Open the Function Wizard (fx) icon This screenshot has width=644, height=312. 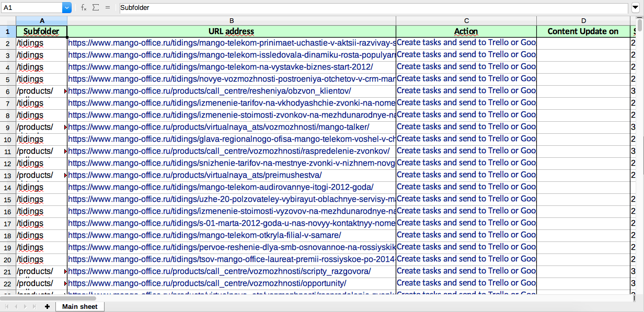pyautogui.click(x=84, y=8)
